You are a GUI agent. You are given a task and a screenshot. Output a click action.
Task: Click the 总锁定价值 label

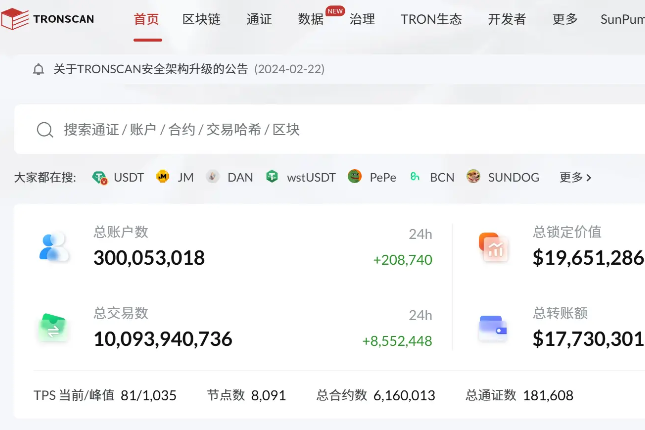point(567,232)
